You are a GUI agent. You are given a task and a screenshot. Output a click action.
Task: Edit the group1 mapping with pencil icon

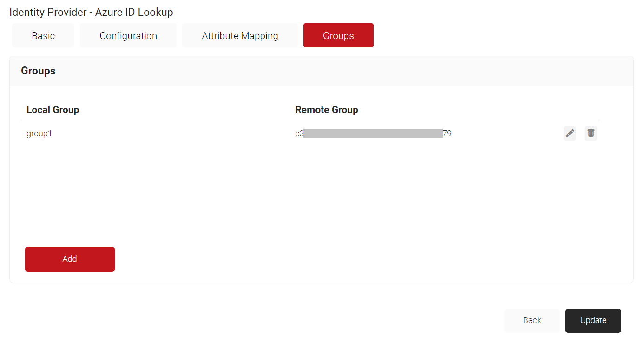(x=570, y=133)
